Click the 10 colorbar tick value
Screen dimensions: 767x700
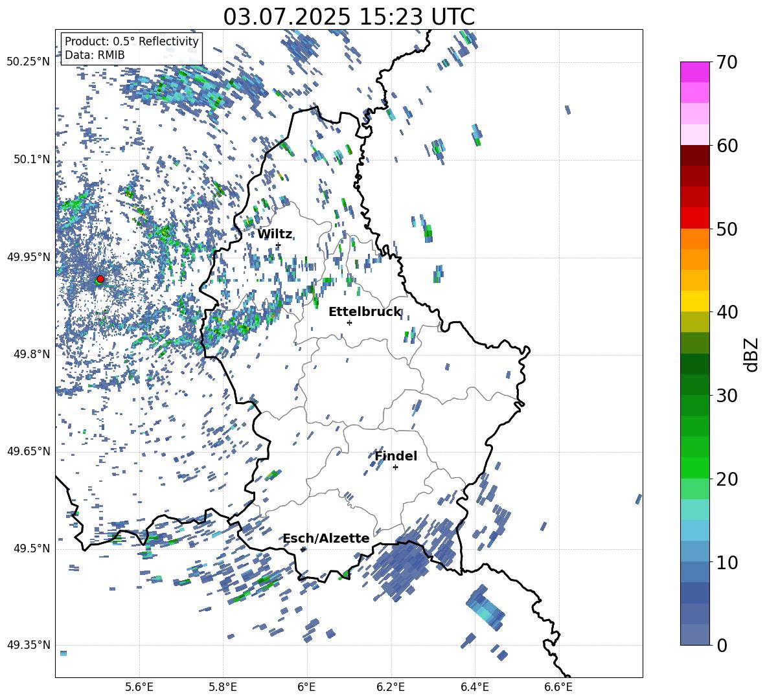tap(727, 562)
